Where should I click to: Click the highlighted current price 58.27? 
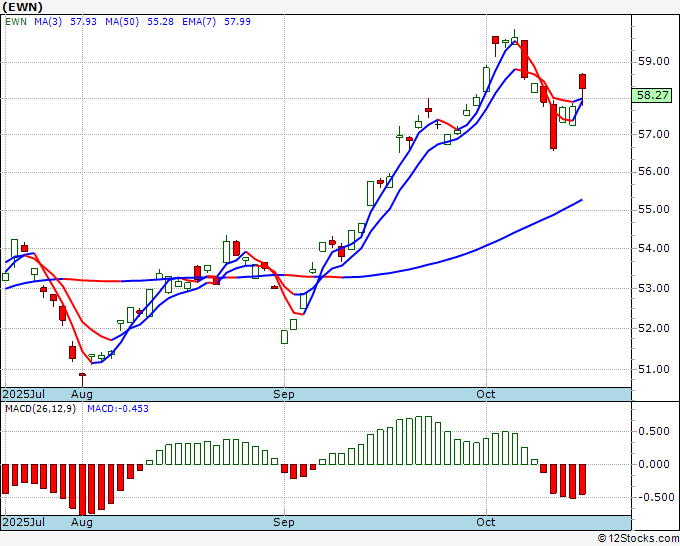pyautogui.click(x=652, y=95)
